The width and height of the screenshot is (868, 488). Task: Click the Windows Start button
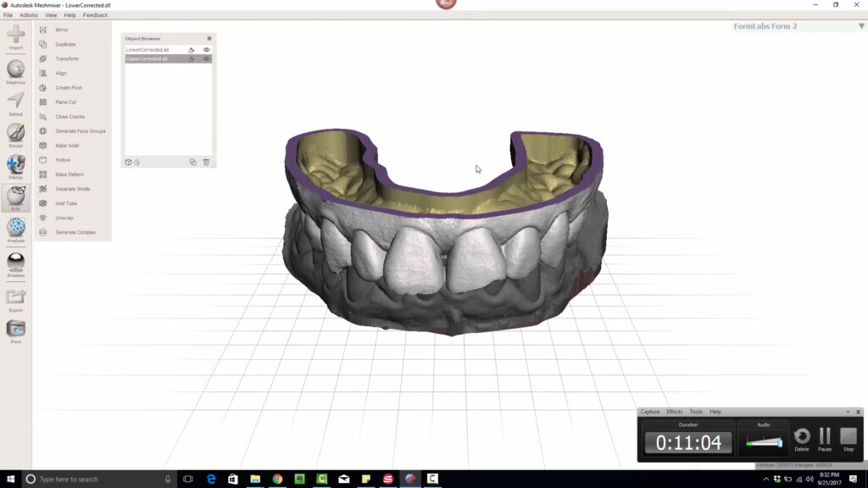[x=10, y=480]
